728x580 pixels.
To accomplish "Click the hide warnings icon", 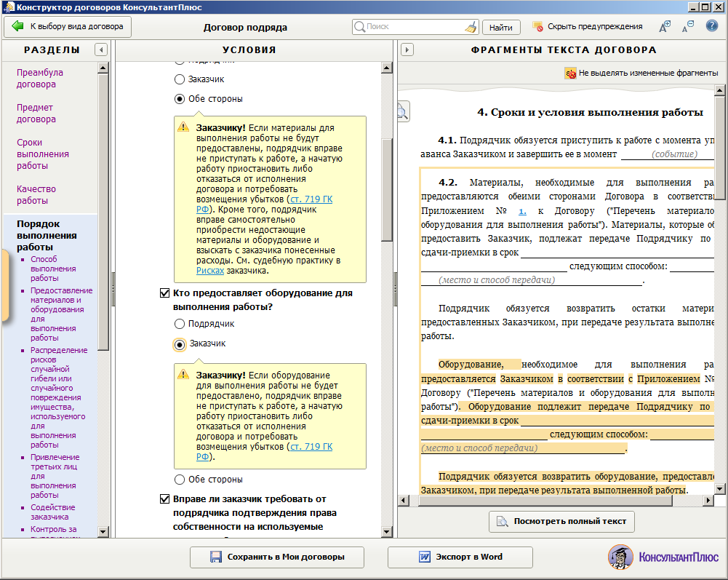I will tap(537, 26).
